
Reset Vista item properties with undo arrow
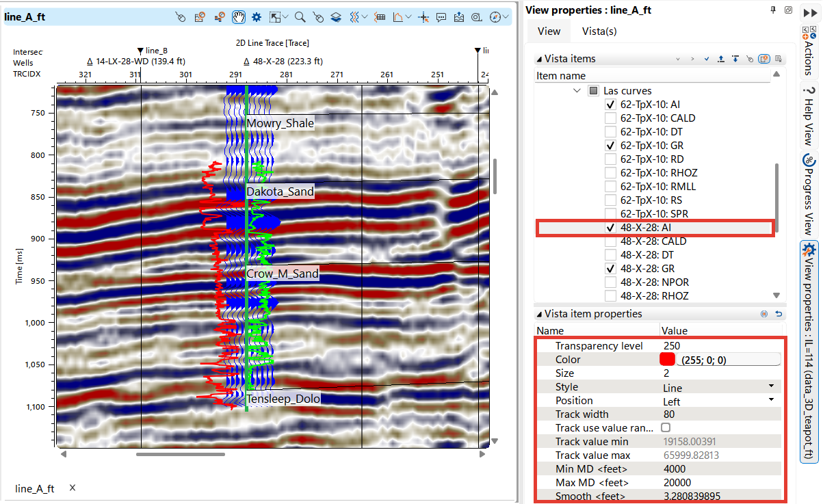pos(778,314)
